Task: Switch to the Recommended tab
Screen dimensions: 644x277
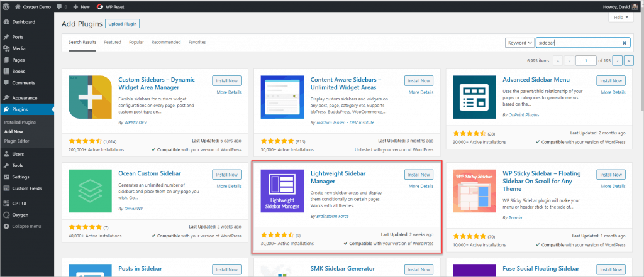Action: 166,42
